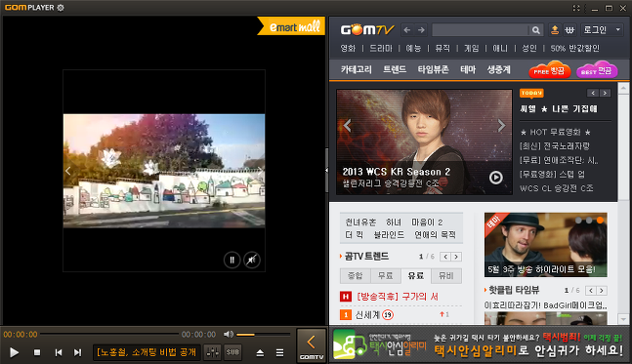Click the search magnifier icon
The image size is (632, 364).
coord(535,30)
